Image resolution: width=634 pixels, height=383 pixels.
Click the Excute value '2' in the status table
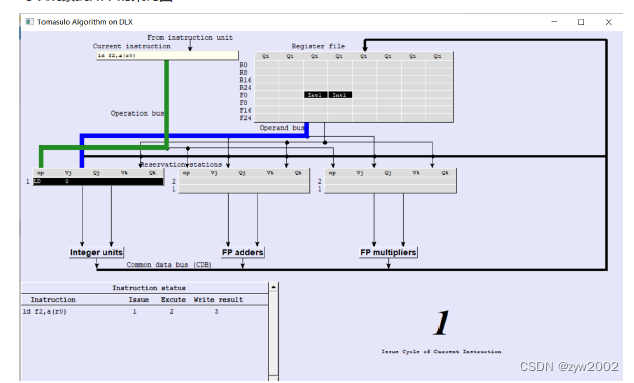(x=171, y=312)
